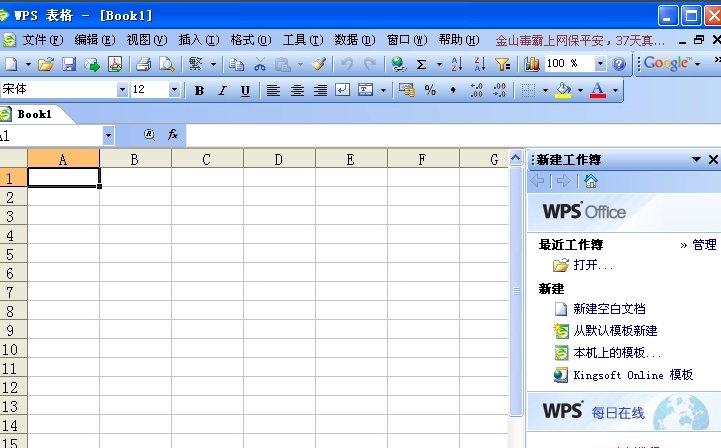Click Kingsoft Online 模板 link
This screenshot has height=448, width=721.
(x=633, y=375)
